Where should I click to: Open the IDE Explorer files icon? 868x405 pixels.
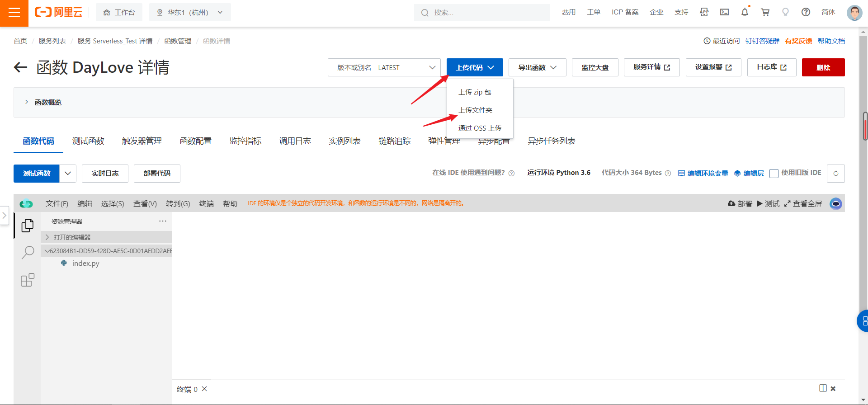pos(28,225)
